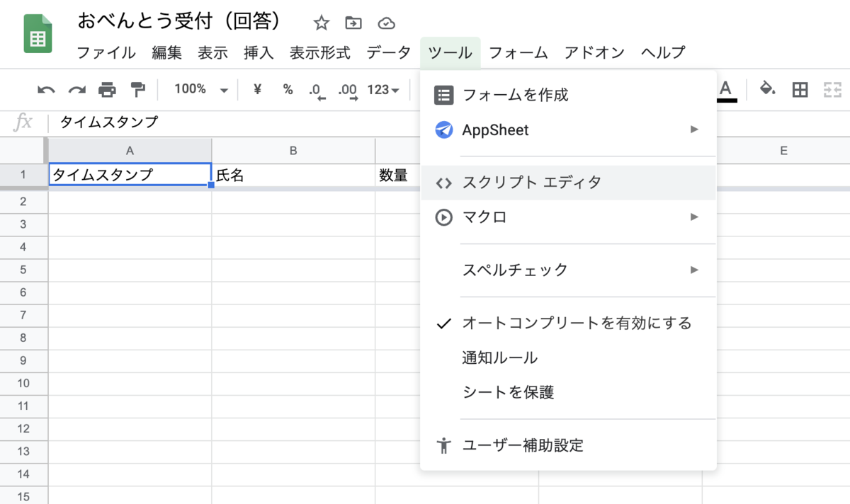Viewport: 850px width, 504px height.
Task: Star the おべんとう受付 document
Action: [x=322, y=23]
